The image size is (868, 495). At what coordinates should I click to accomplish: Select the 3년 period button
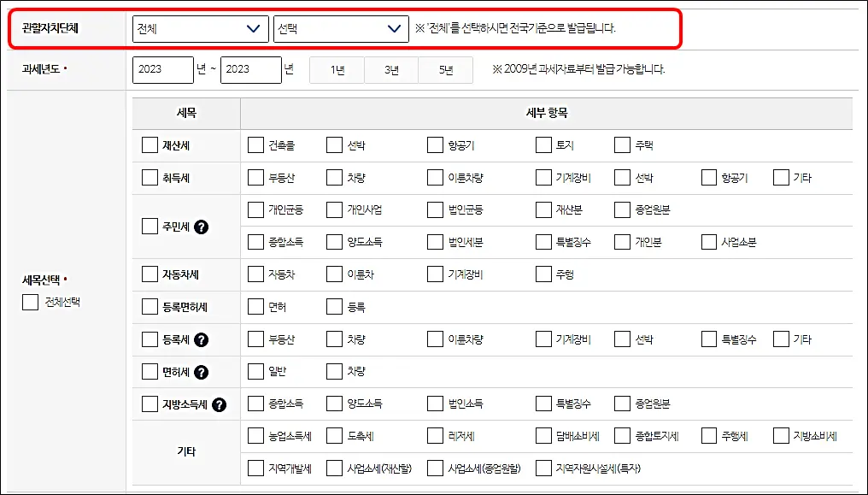[390, 71]
